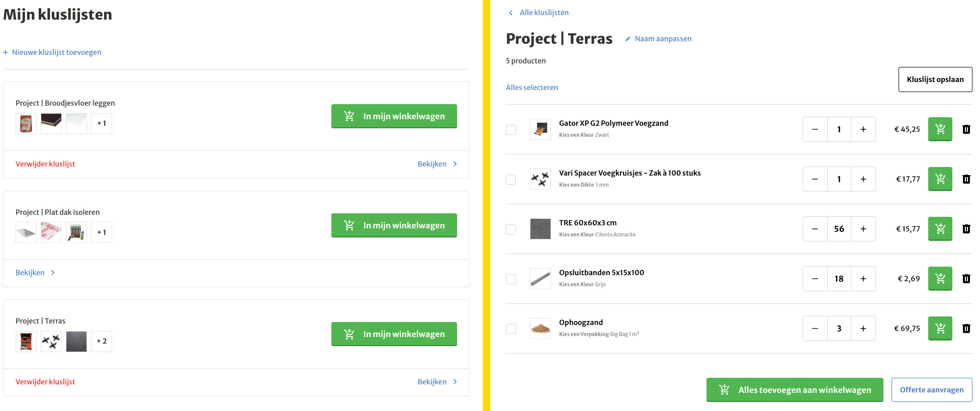View the Project Terras list via Bekijken

pos(437,382)
